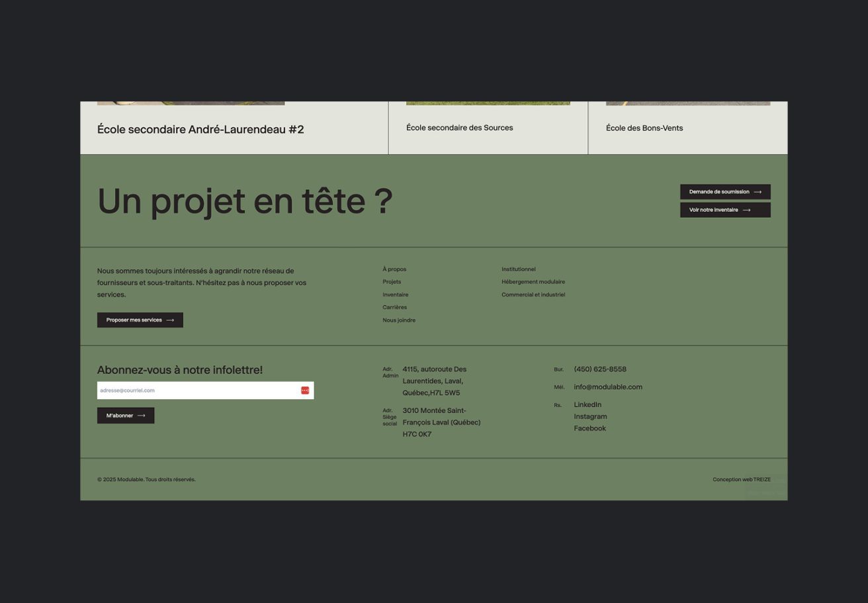Open the Institutionnel category link
Screen dimensions: 868x603
pos(519,269)
